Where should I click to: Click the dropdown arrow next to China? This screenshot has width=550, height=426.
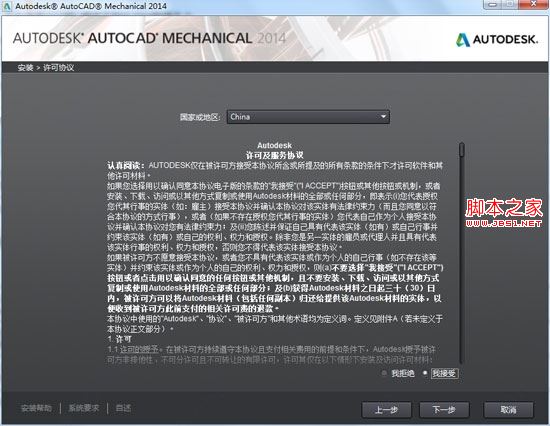coord(383,117)
